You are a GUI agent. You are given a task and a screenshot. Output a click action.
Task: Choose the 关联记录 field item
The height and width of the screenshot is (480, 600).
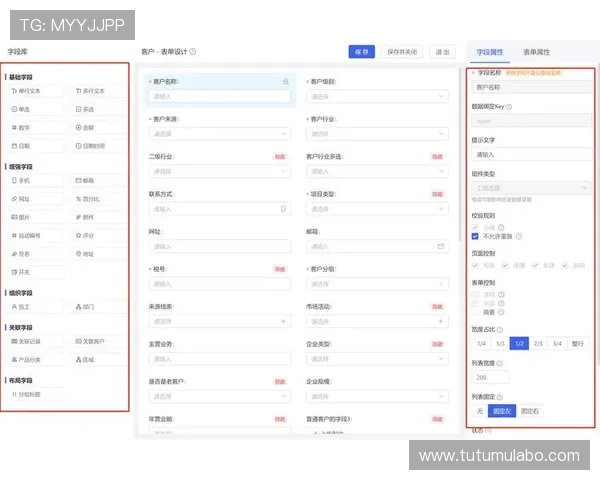click(36, 341)
